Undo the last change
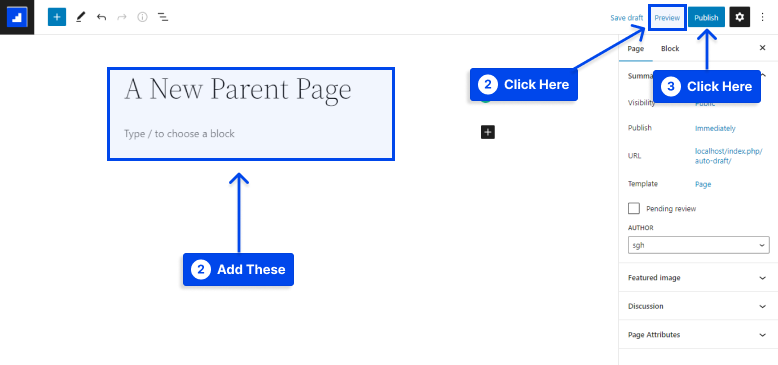Viewport: 778px width, 365px height. coord(101,17)
